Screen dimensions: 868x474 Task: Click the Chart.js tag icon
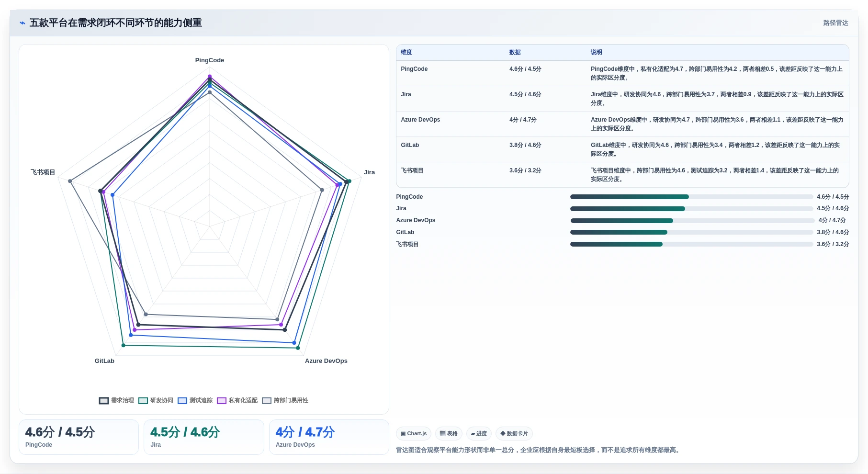403,434
